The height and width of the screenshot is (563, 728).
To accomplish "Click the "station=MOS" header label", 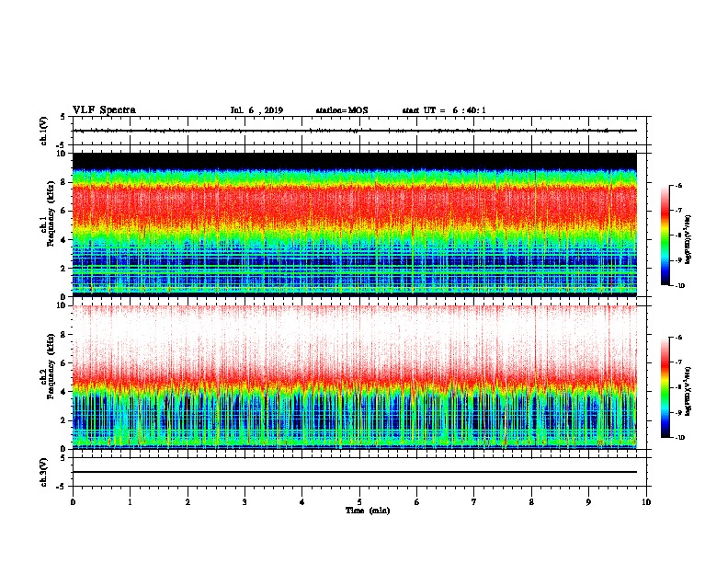I will tap(342, 110).
